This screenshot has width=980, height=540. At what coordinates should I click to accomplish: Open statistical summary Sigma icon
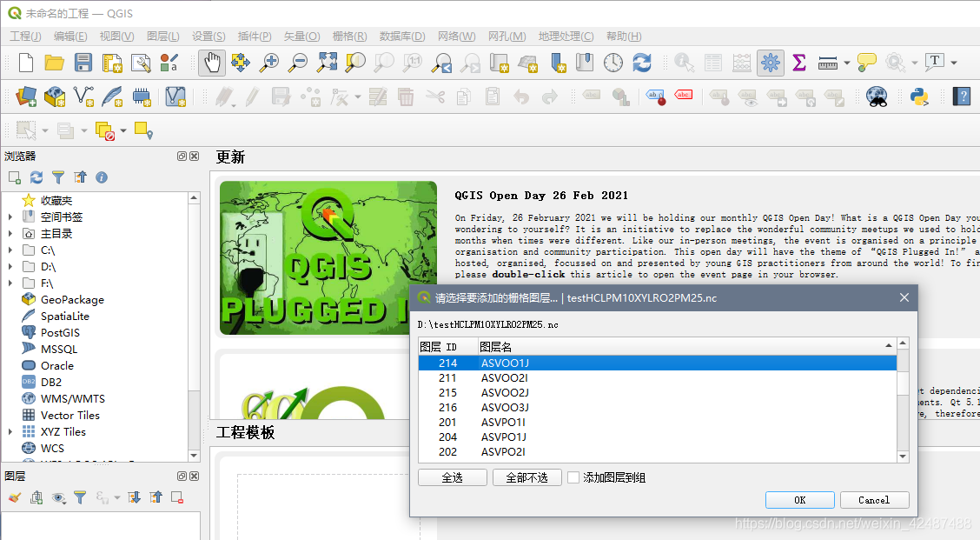[x=798, y=63]
